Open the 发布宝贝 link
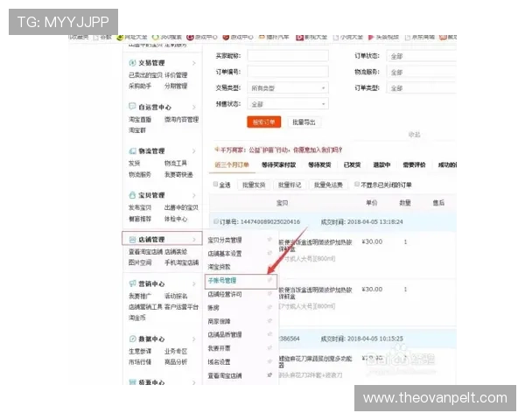Viewport: 525px width, 420px height. coord(140,207)
